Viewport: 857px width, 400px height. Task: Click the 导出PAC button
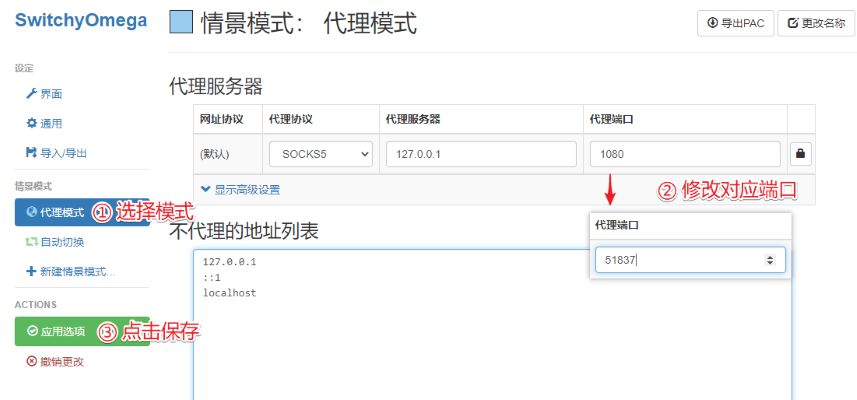pos(735,24)
